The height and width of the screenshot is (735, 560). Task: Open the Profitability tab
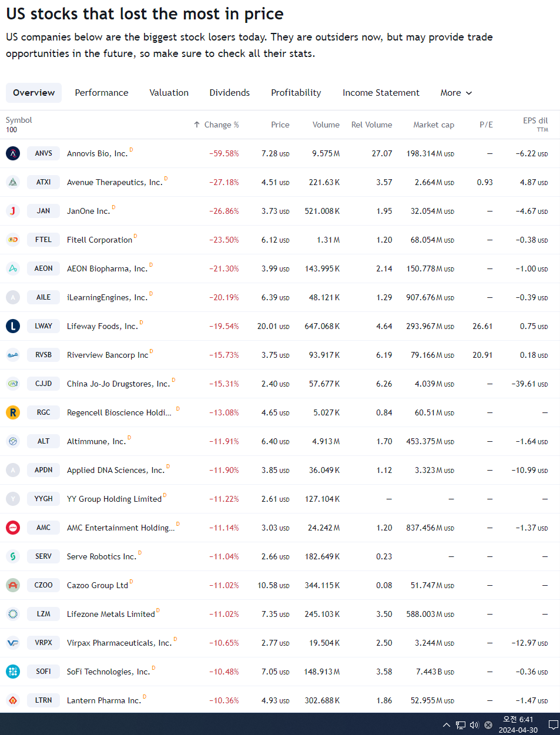coord(296,93)
